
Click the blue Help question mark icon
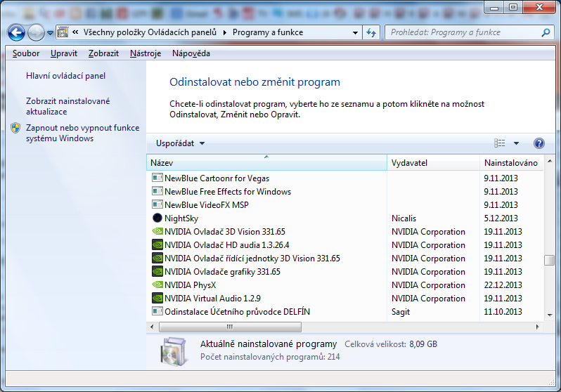539,143
